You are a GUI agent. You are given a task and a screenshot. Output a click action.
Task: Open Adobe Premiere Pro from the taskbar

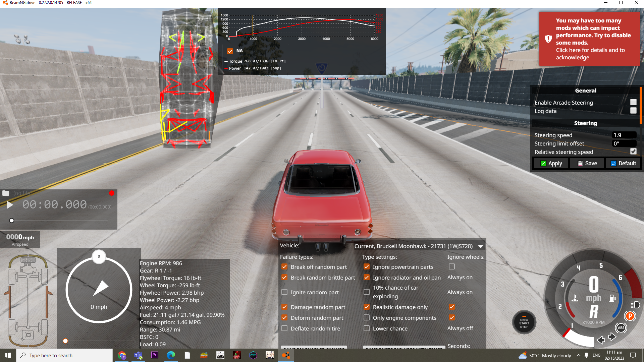click(x=155, y=355)
